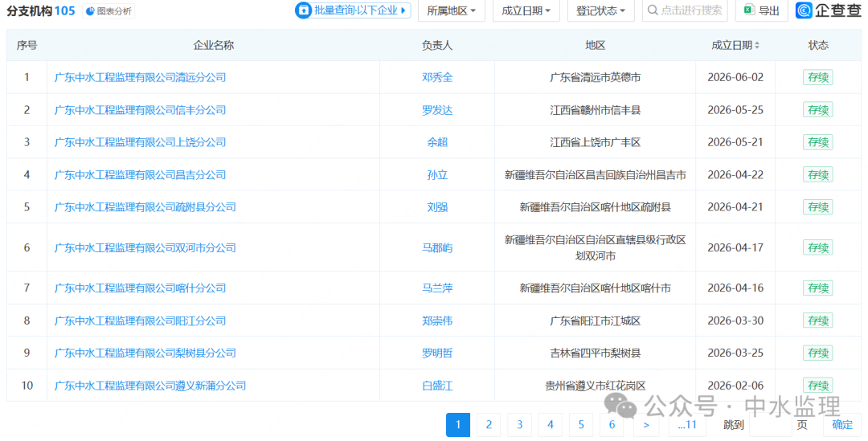Click region text 江西省上饶市广丰区
This screenshot has height=441, width=868.
tap(595, 142)
